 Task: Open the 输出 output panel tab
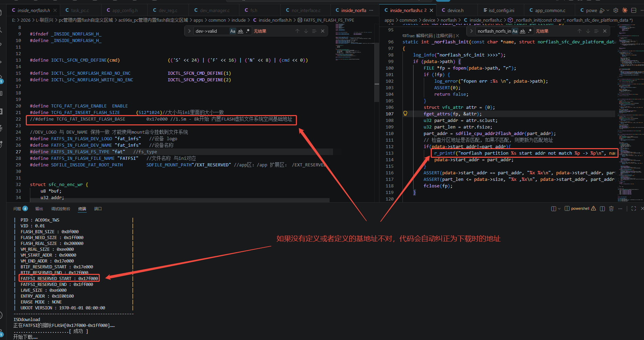click(39, 208)
